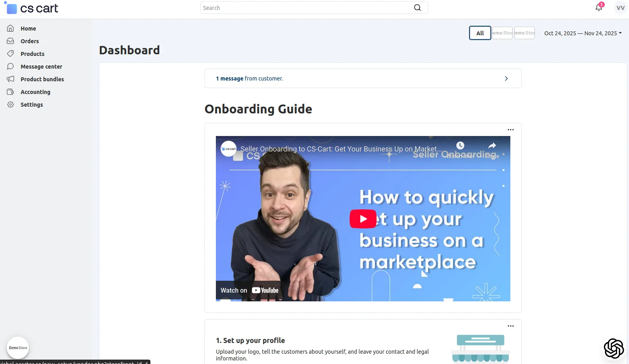
Task: Open the notifications bell
Action: pos(599,8)
